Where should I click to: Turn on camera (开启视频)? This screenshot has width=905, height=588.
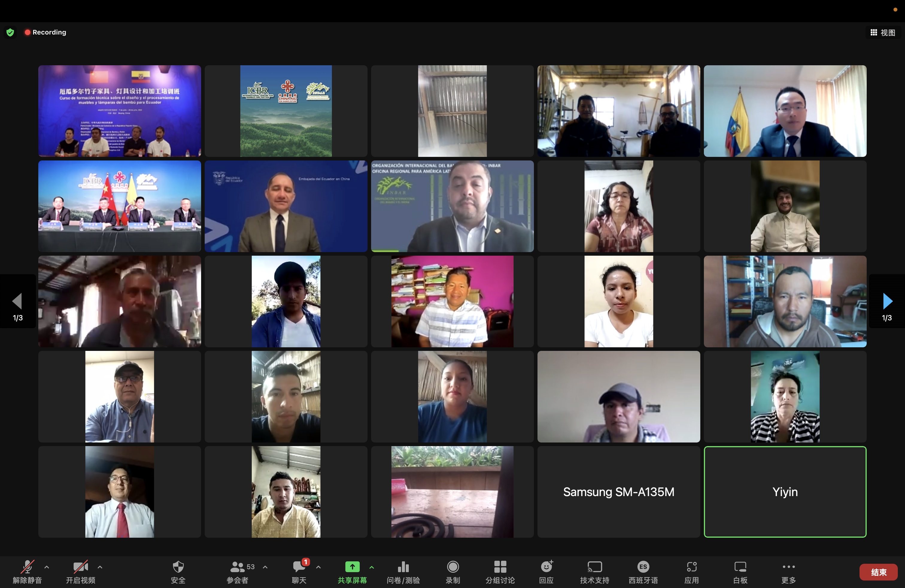coord(80,567)
